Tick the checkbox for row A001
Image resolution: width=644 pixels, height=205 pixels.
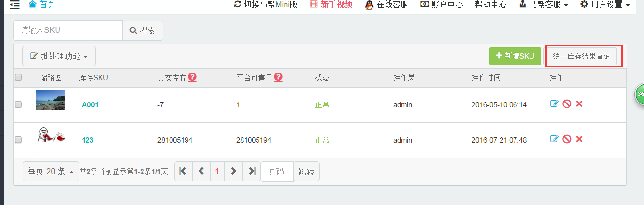point(18,104)
